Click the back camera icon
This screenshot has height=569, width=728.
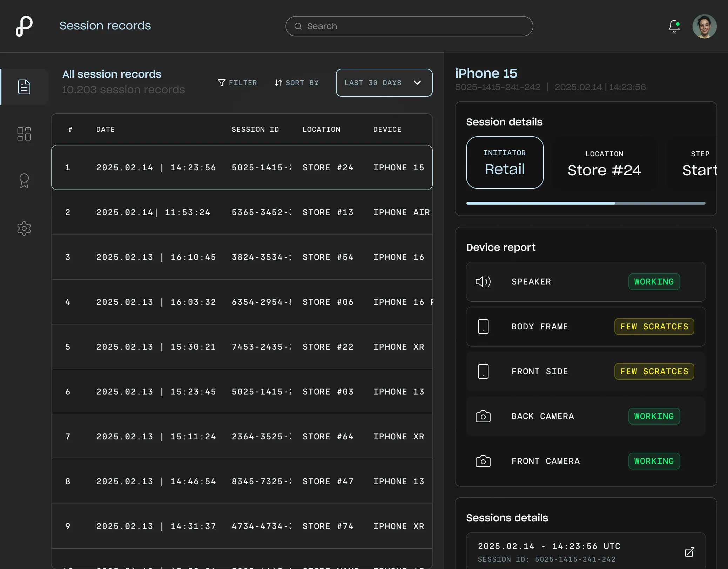point(483,416)
